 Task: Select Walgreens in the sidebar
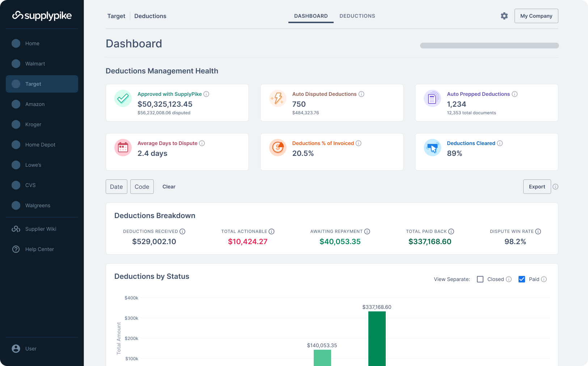coord(42,205)
